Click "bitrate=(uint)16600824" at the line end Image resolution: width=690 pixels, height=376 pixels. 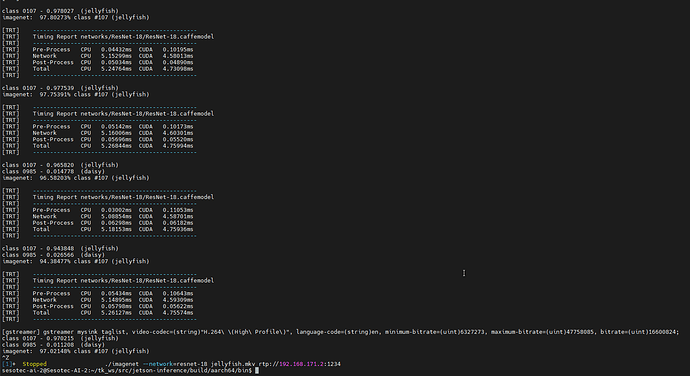pos(639,332)
